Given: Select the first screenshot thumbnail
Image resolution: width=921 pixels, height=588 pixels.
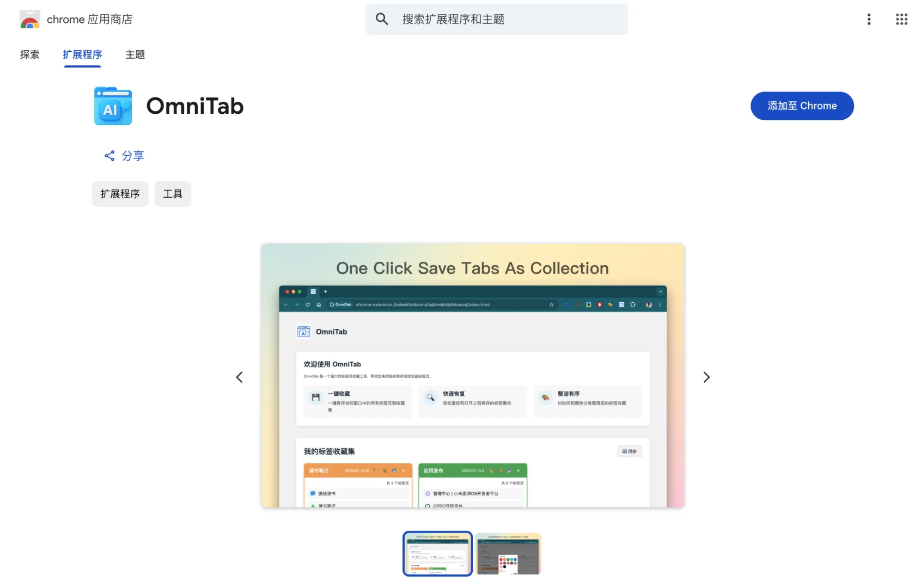Looking at the screenshot, I should [437, 554].
